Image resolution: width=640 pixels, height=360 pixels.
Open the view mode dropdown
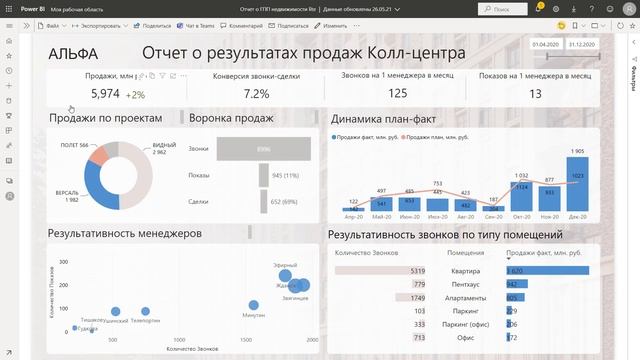coord(598,26)
